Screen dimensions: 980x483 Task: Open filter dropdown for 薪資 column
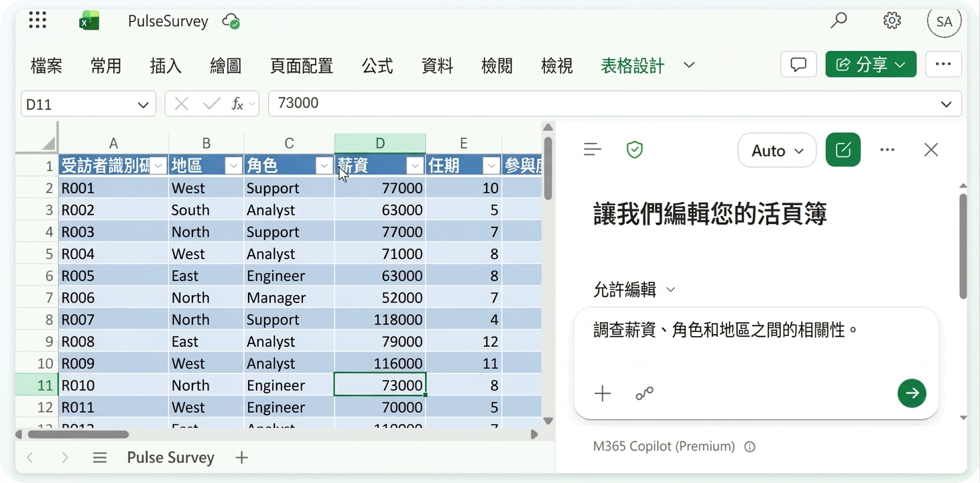[415, 166]
